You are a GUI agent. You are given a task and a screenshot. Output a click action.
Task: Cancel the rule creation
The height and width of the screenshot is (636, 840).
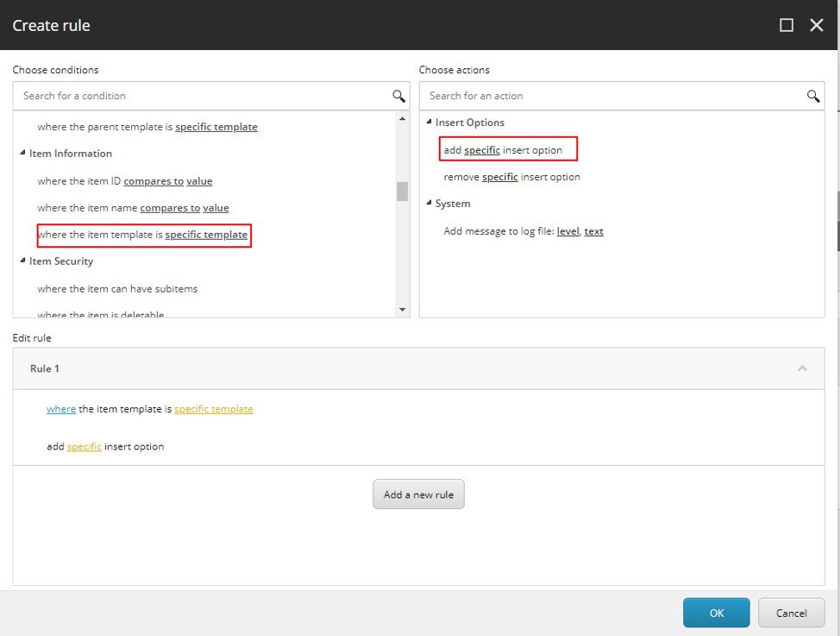tap(791, 613)
